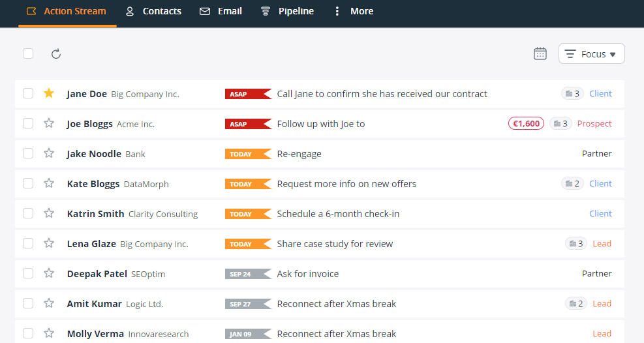Star the Jake Noodle contact
This screenshot has width=644, height=343.
point(49,153)
